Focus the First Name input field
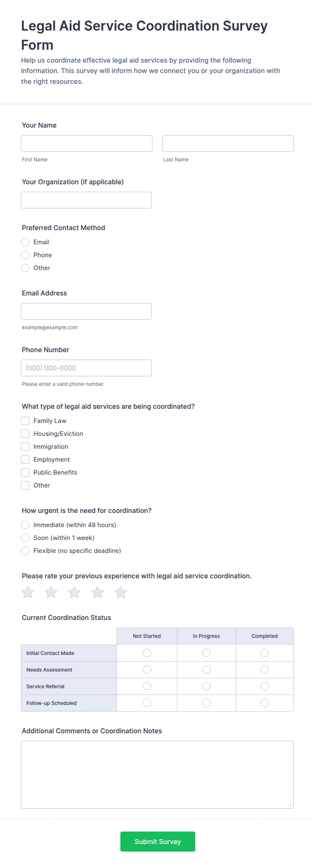 click(x=87, y=143)
